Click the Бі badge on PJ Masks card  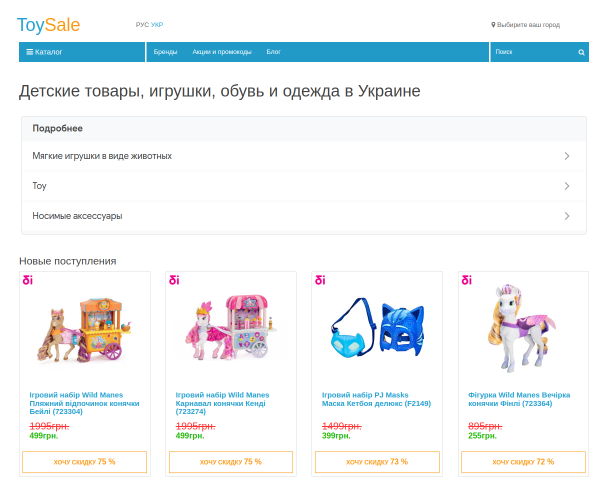[320, 280]
